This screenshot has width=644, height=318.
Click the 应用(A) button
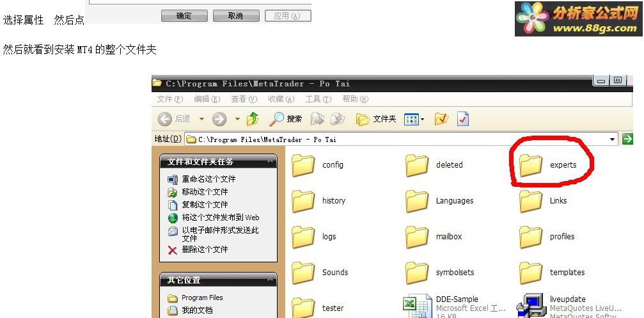[x=288, y=16]
